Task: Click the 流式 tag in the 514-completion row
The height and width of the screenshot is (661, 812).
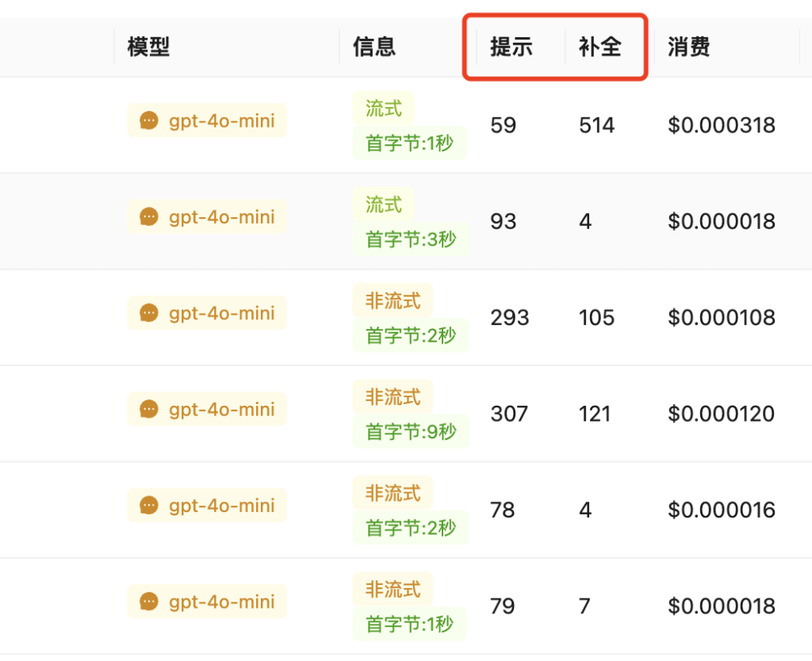Action: click(384, 108)
